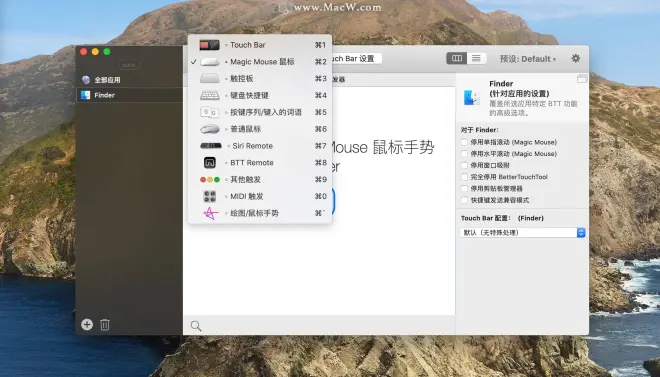Click the small window icon top-right of panel
The width and height of the screenshot is (660, 377).
point(582,78)
